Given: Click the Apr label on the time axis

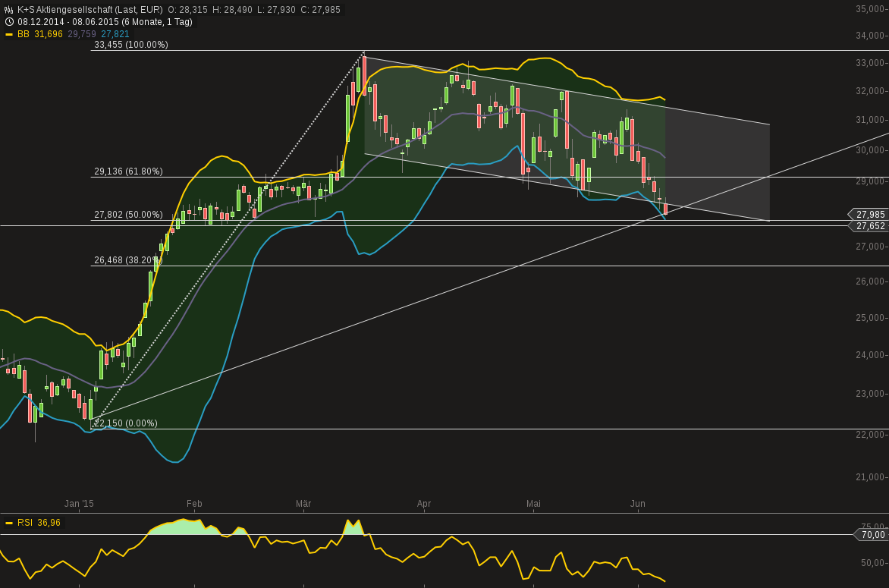Looking at the screenshot, I should (423, 504).
